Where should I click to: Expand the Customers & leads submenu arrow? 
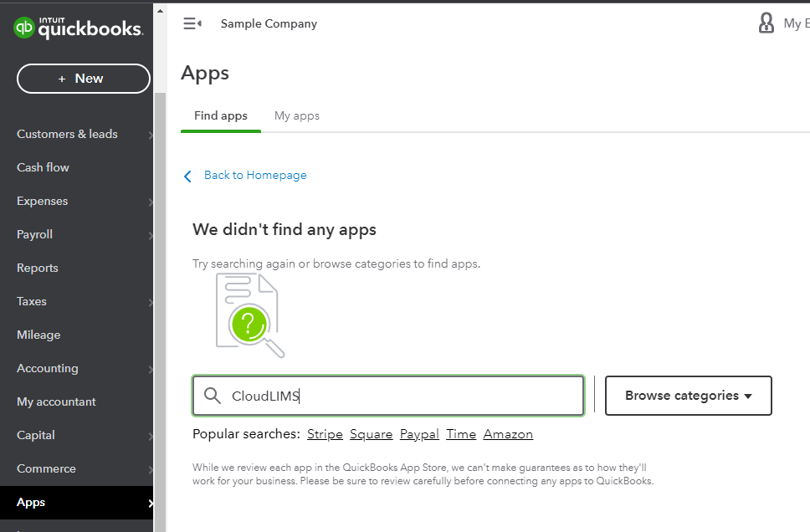tap(151, 136)
